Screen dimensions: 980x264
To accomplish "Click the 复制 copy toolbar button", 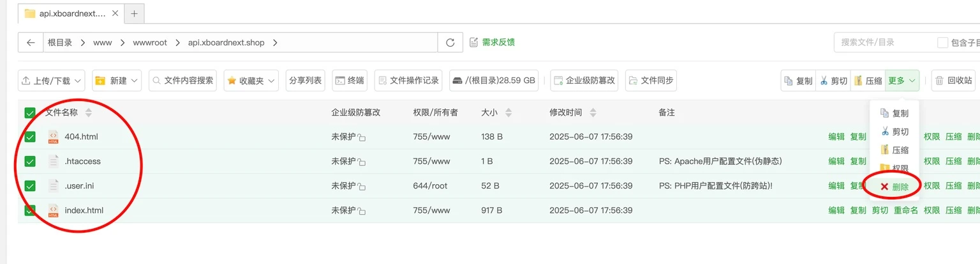I will [798, 81].
